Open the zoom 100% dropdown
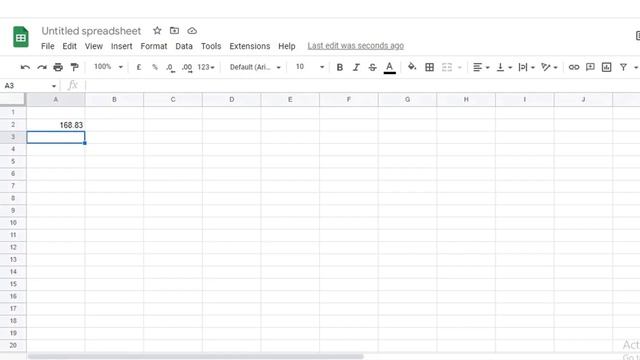The width and height of the screenshot is (640, 360). [108, 67]
